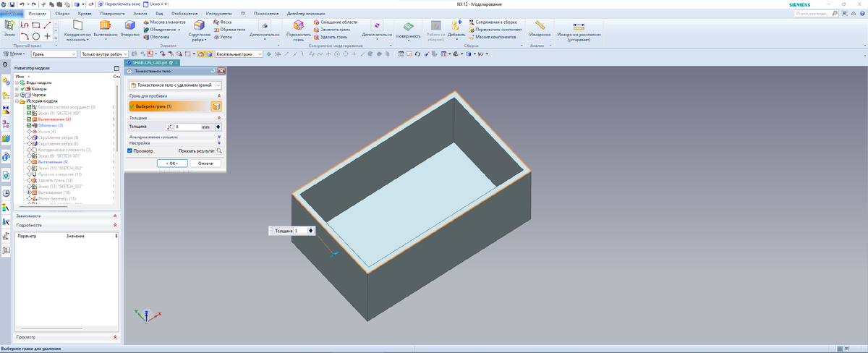The image size is (868, 353).
Task: Expand the Альтернативная толщина section
Action: tap(219, 136)
